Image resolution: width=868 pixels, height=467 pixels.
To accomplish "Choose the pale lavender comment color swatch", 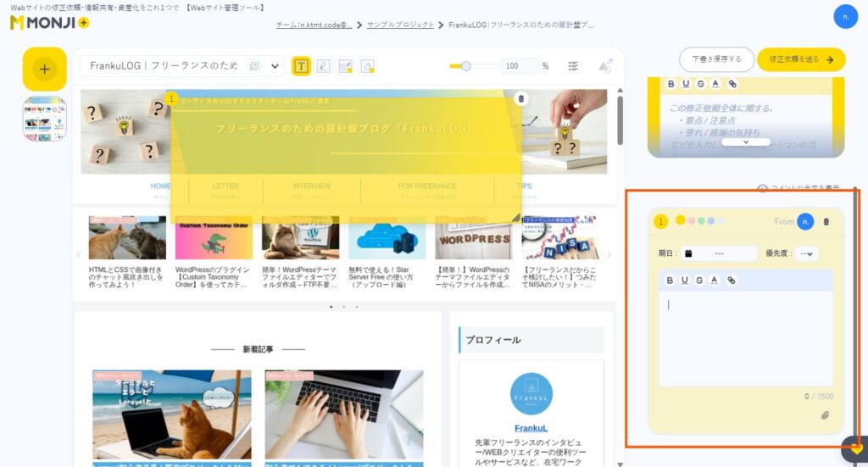I will [721, 220].
